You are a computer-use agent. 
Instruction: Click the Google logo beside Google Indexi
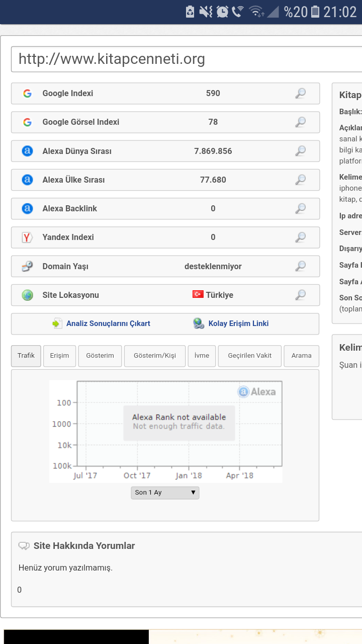(x=27, y=93)
